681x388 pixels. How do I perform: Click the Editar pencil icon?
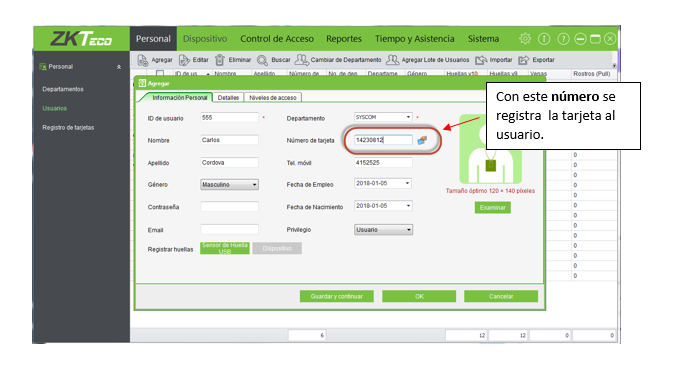click(x=184, y=60)
